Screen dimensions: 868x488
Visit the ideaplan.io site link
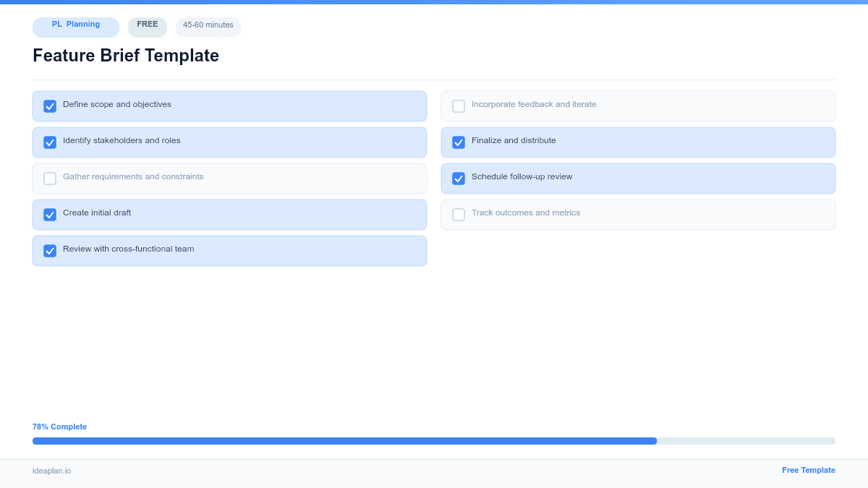point(51,471)
